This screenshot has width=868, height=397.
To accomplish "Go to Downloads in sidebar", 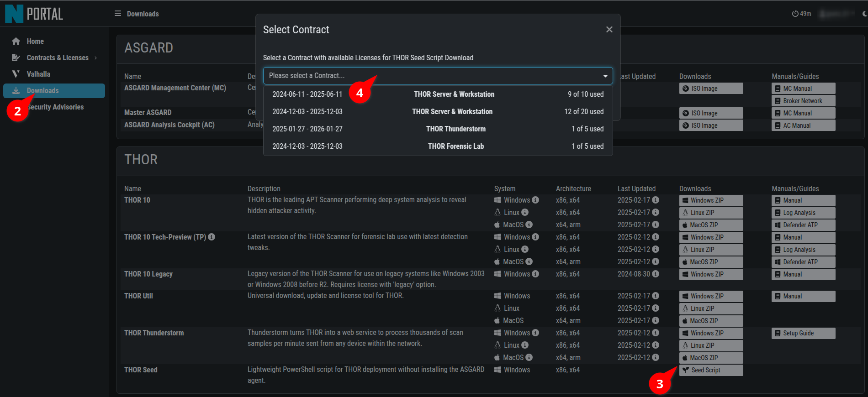I will click(42, 91).
